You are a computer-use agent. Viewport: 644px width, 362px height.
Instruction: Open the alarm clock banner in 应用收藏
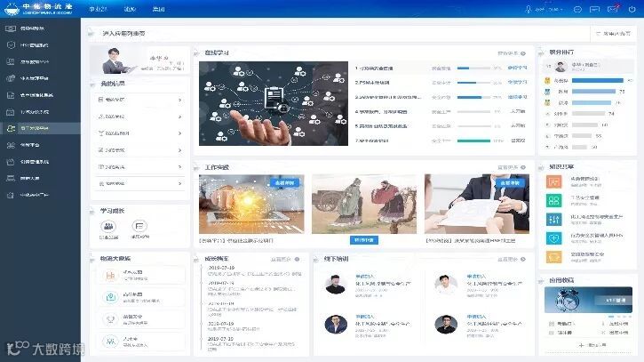coord(588,300)
